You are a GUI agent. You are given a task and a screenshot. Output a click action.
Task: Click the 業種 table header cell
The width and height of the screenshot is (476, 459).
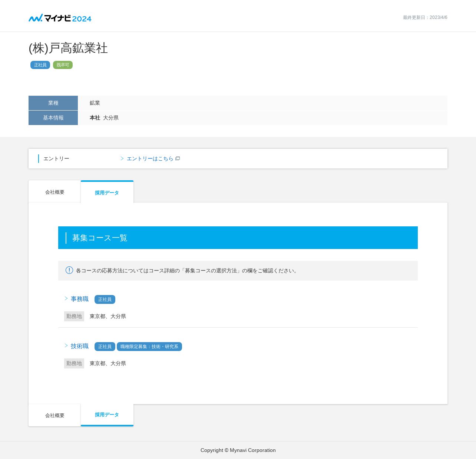coord(53,103)
